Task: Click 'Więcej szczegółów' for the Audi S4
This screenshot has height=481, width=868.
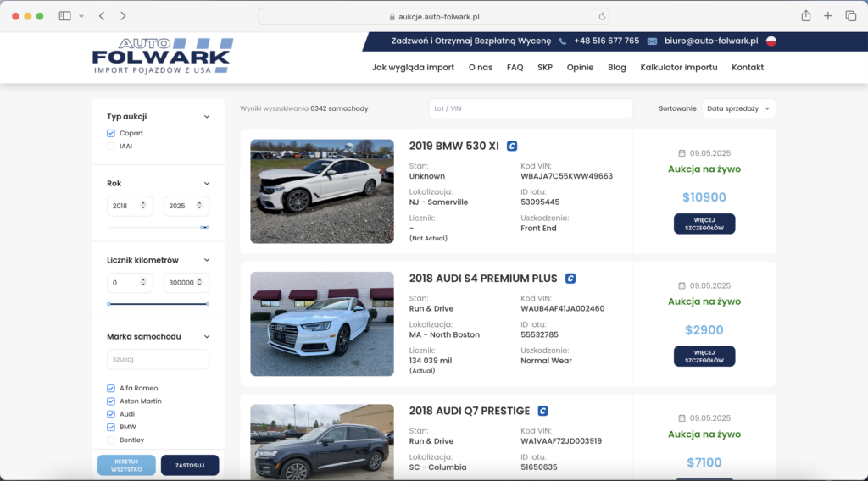Action: pos(704,356)
